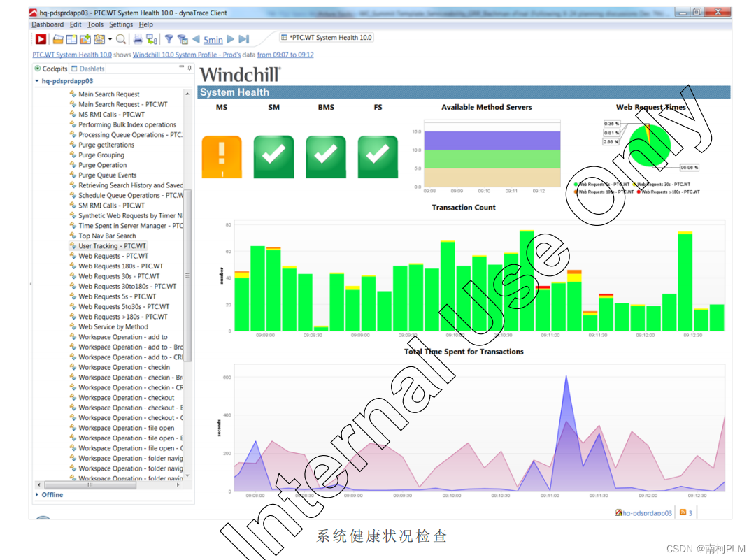The height and width of the screenshot is (560, 756).
Task: Click the red Play session icon
Action: point(41,40)
